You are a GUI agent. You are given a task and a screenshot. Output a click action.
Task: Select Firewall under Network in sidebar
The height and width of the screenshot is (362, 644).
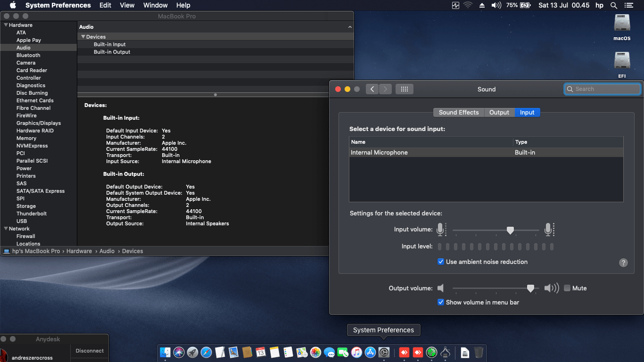pyautogui.click(x=26, y=236)
